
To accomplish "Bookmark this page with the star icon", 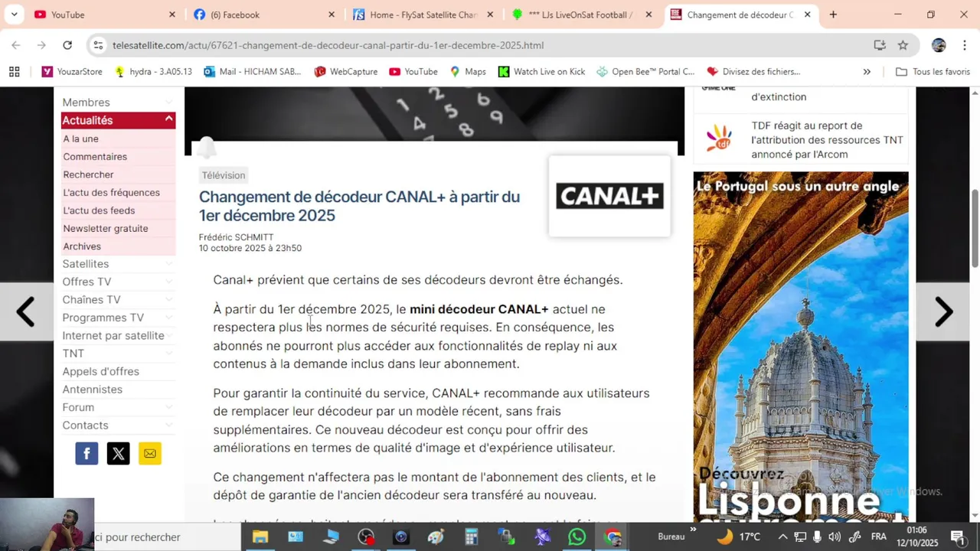I will tap(903, 45).
